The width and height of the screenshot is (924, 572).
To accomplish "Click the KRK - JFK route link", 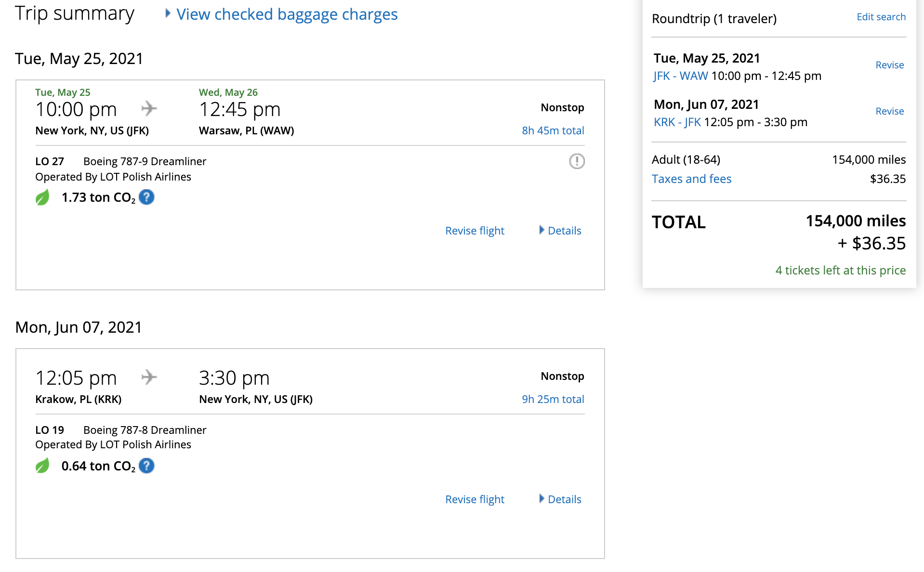I will [x=677, y=122].
